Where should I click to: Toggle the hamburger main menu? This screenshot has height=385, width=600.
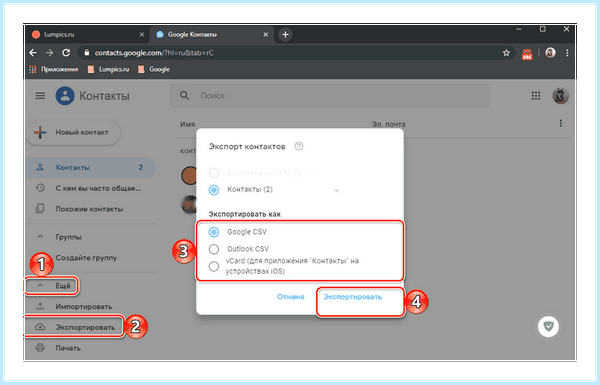[x=40, y=96]
